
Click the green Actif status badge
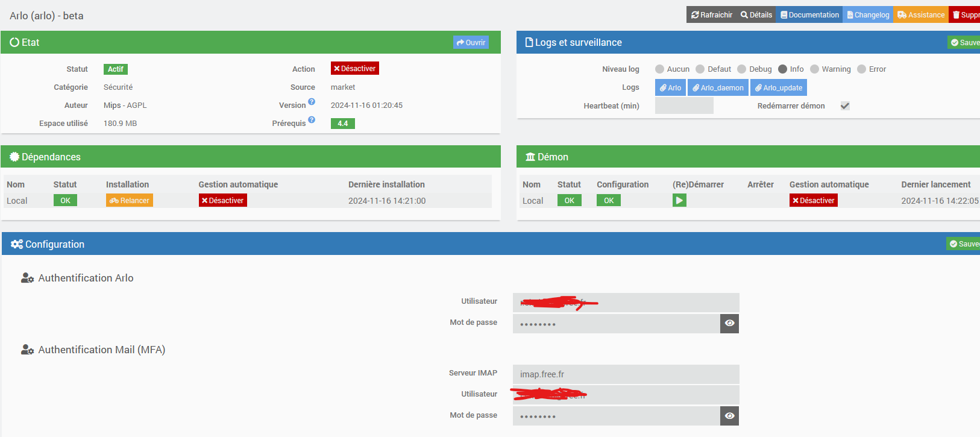point(116,69)
